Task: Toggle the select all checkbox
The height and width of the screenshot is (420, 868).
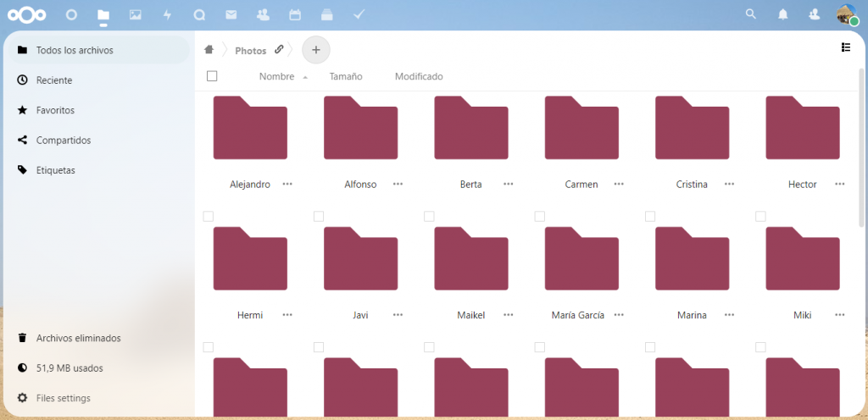Action: coord(212,76)
